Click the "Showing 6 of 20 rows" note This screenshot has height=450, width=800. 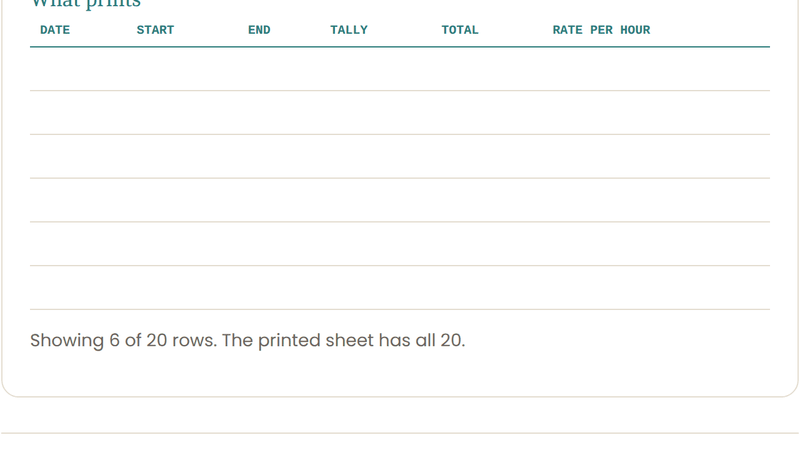(x=247, y=340)
